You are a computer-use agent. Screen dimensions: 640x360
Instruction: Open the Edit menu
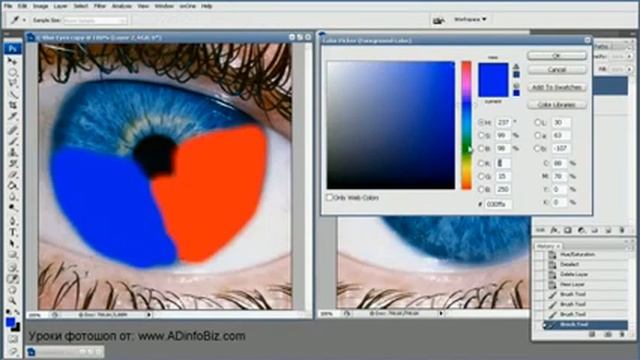coord(22,6)
